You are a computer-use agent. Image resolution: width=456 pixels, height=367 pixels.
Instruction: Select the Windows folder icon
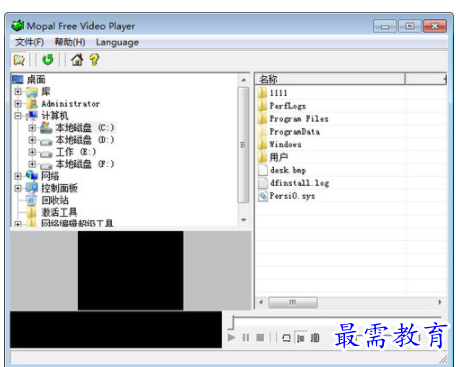tap(263, 144)
